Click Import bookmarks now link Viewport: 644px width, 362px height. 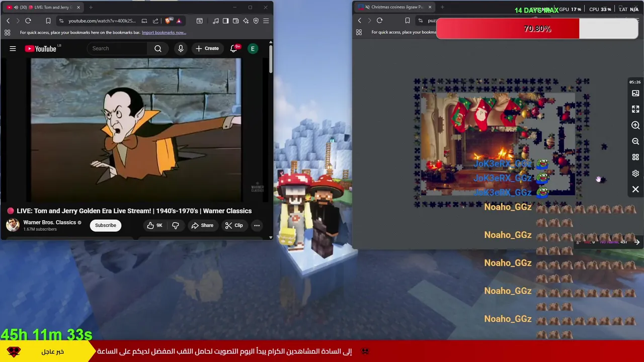[164, 33]
